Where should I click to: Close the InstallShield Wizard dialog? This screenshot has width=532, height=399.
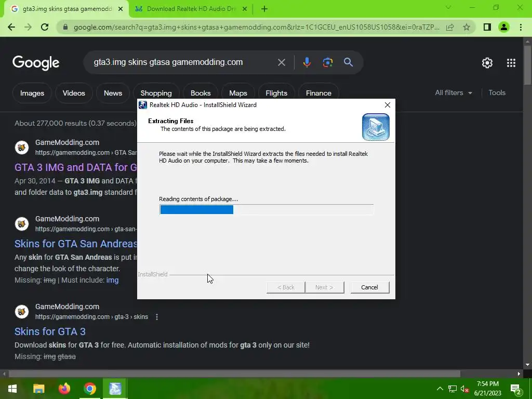click(388, 105)
